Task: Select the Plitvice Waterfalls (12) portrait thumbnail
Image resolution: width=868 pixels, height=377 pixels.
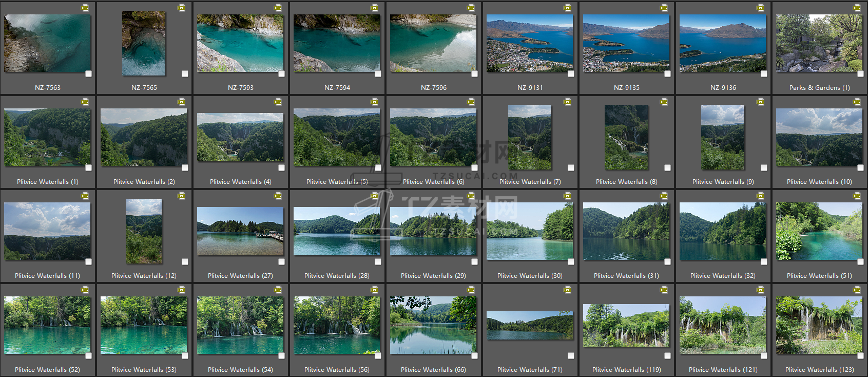Action: coord(144,231)
